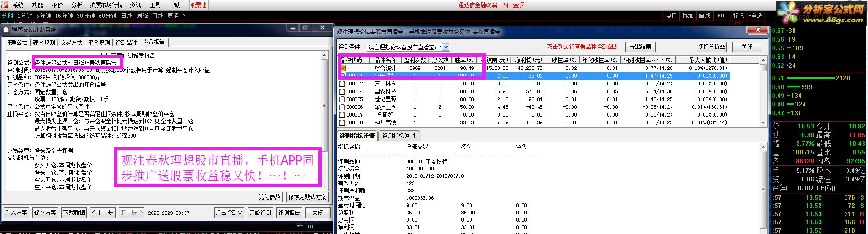Open the 分析 menu
Viewport: 868px width, 234px height.
(x=77, y=5)
